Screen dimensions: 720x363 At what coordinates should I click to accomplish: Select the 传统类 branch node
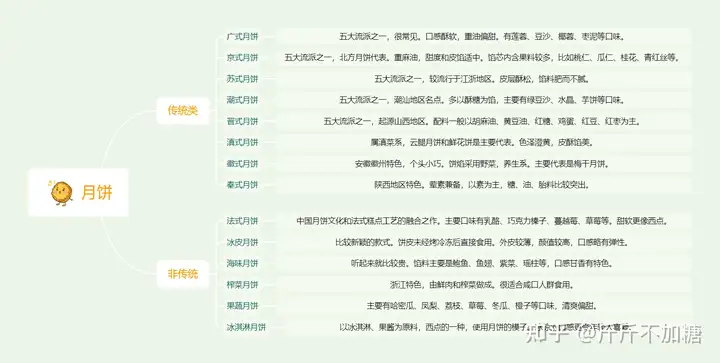tap(183, 111)
